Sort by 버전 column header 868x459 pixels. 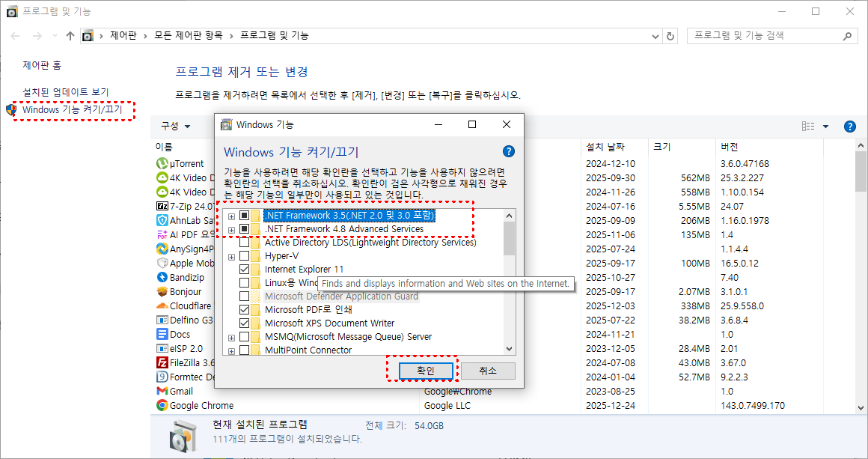[729, 147]
